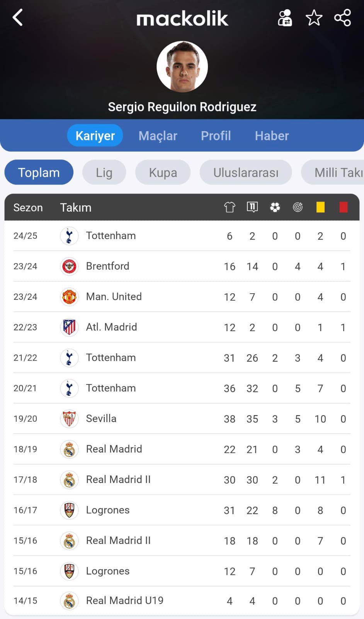
Task: Open the Profil tab
Action: (x=216, y=136)
